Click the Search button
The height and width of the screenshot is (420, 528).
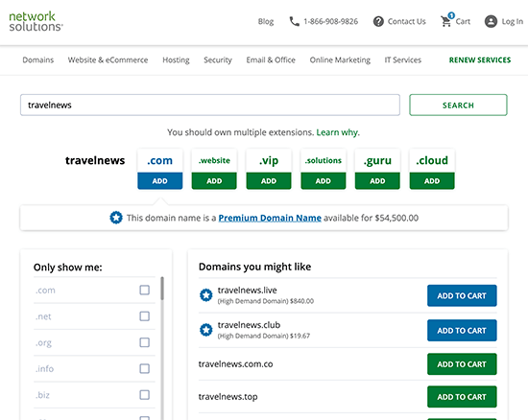pyautogui.click(x=458, y=105)
